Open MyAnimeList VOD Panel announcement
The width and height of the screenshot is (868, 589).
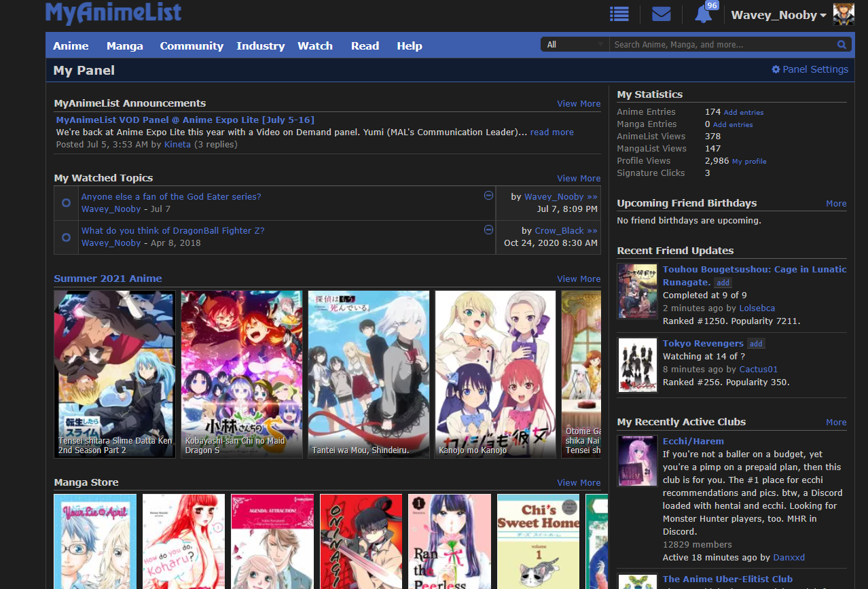click(185, 120)
